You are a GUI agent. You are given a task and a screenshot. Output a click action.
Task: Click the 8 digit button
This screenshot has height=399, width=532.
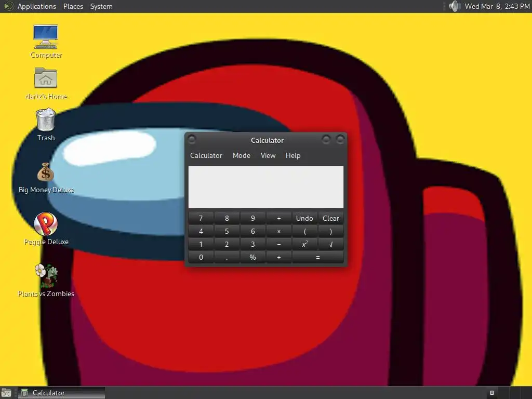pos(227,218)
